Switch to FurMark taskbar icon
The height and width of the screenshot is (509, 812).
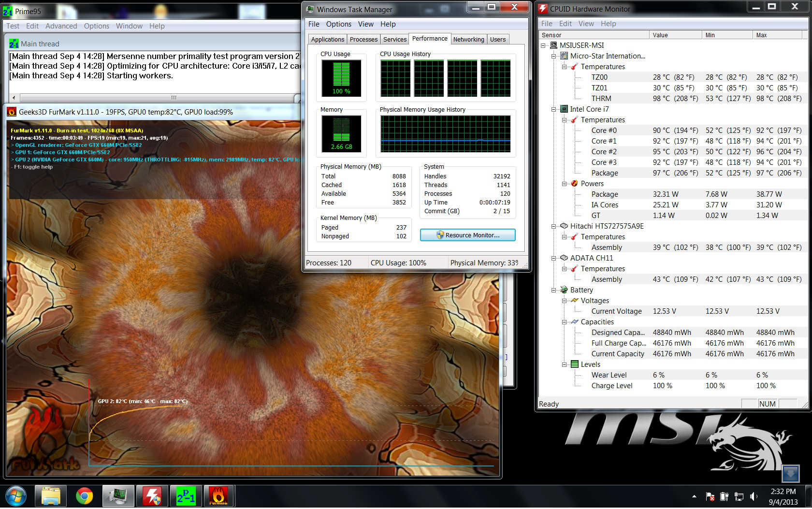[219, 496]
